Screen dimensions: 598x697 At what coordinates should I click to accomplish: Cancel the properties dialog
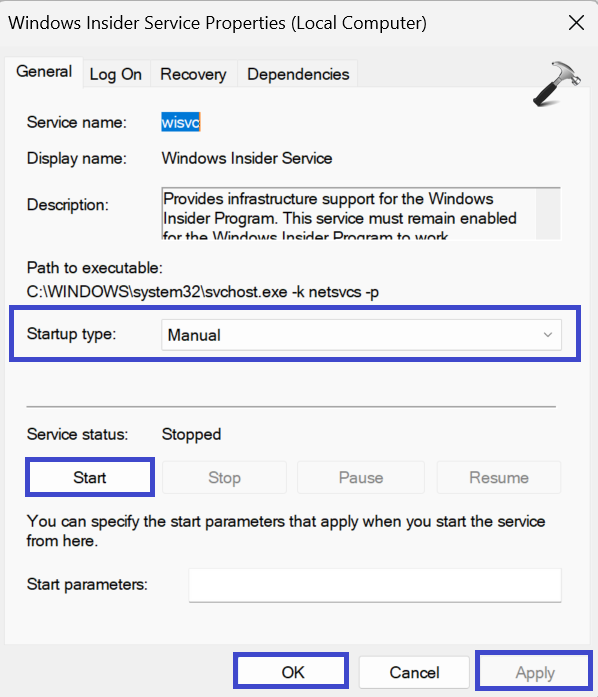[414, 672]
